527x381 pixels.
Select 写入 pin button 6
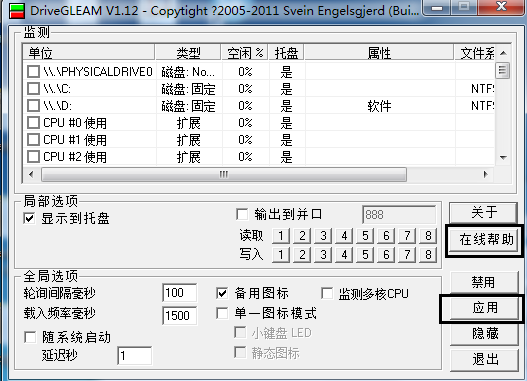386,255
